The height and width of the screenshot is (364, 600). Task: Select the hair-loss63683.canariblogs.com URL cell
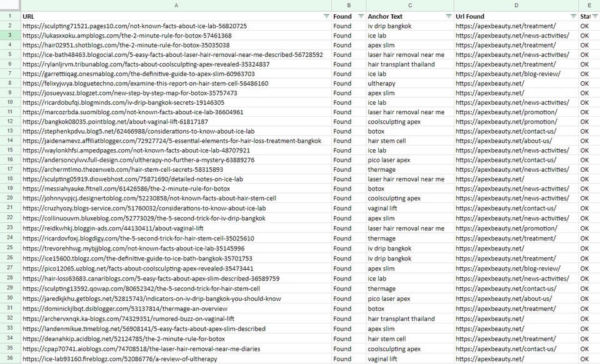[176, 278]
